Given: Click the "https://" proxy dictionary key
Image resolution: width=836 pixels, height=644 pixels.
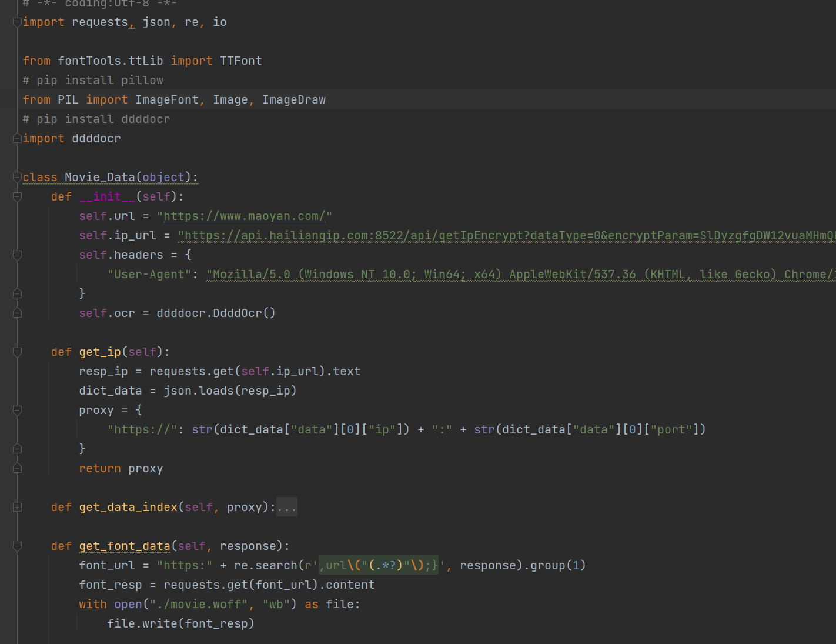Looking at the screenshot, I should [x=142, y=430].
